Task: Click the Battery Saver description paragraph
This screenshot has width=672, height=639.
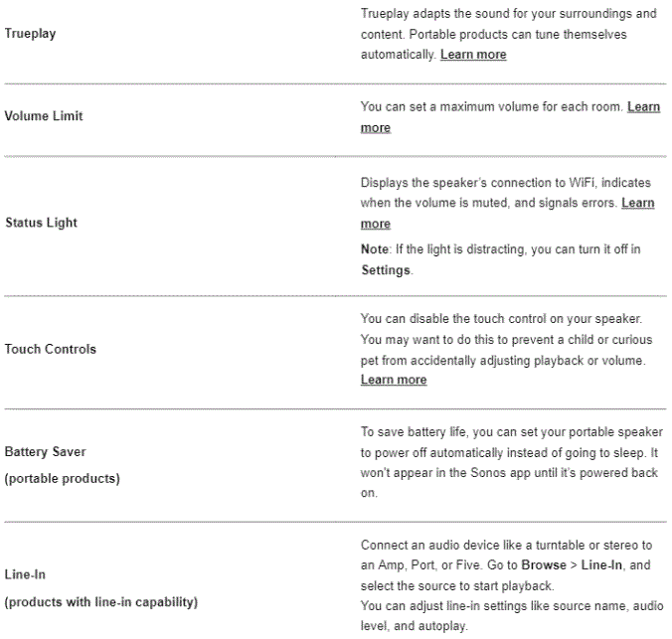Action: [509, 463]
